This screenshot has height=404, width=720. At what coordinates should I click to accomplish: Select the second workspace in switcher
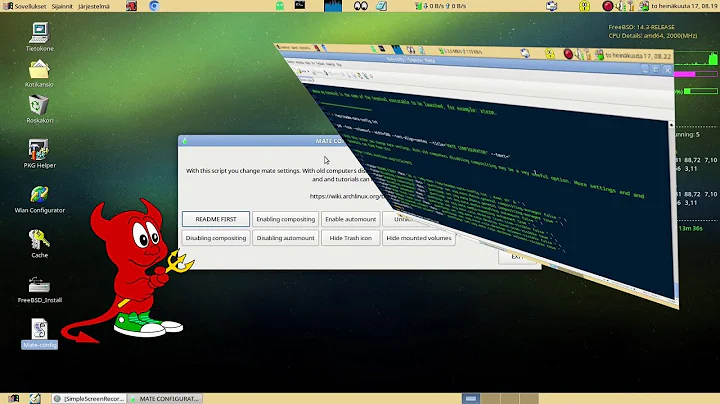[490, 398]
